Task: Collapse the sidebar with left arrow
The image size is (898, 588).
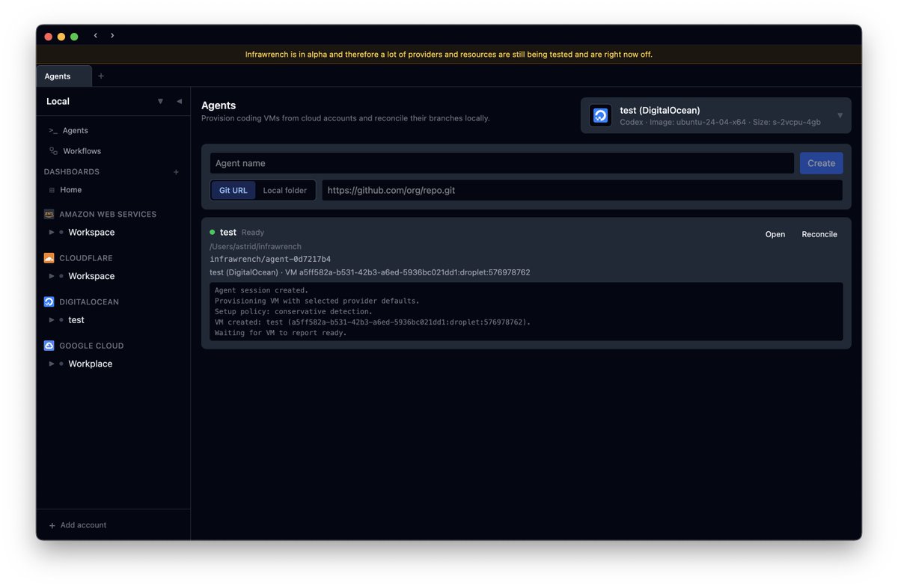Action: click(179, 101)
